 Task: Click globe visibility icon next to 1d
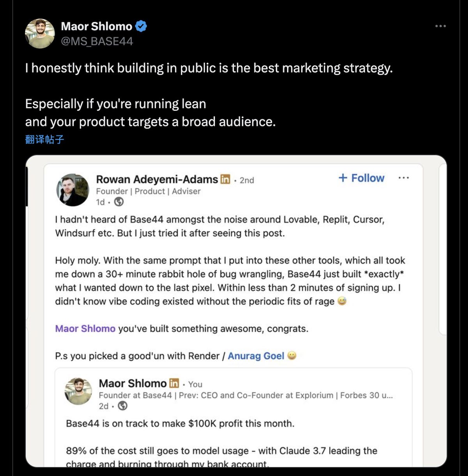(119, 202)
